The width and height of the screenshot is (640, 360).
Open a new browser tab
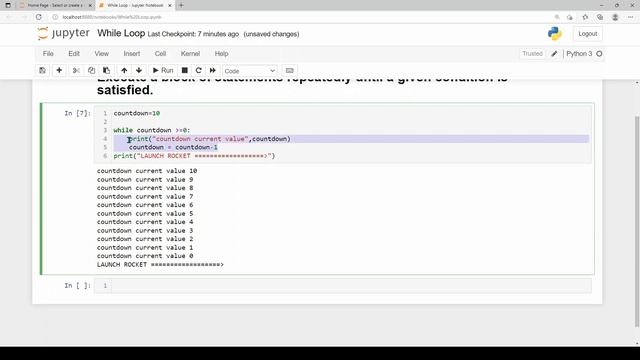181,5
